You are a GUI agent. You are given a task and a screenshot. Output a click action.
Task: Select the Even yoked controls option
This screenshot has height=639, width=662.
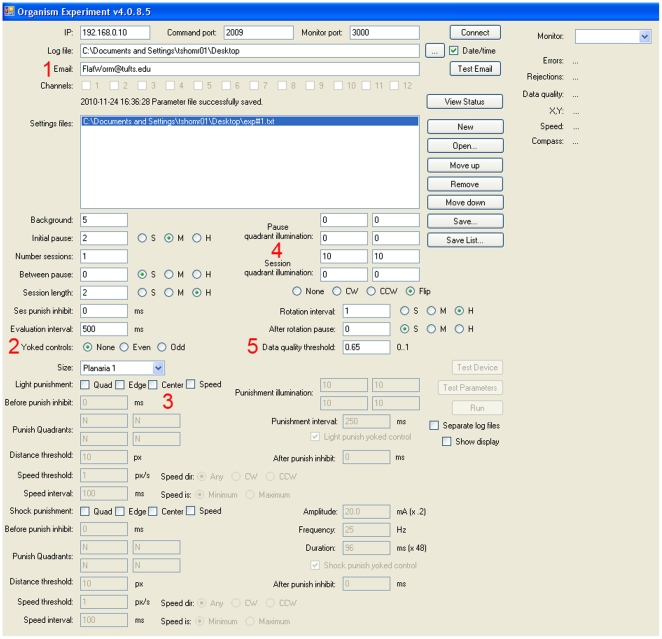[122, 347]
